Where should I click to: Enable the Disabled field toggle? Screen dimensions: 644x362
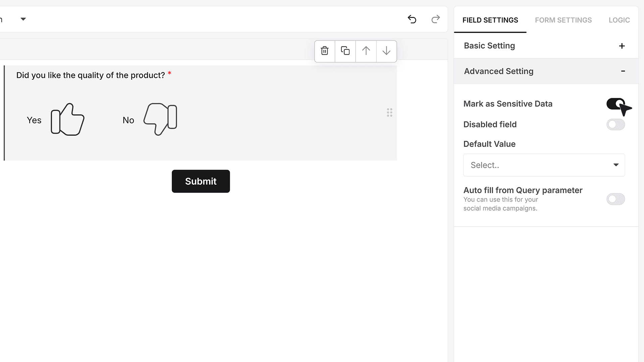click(615, 125)
